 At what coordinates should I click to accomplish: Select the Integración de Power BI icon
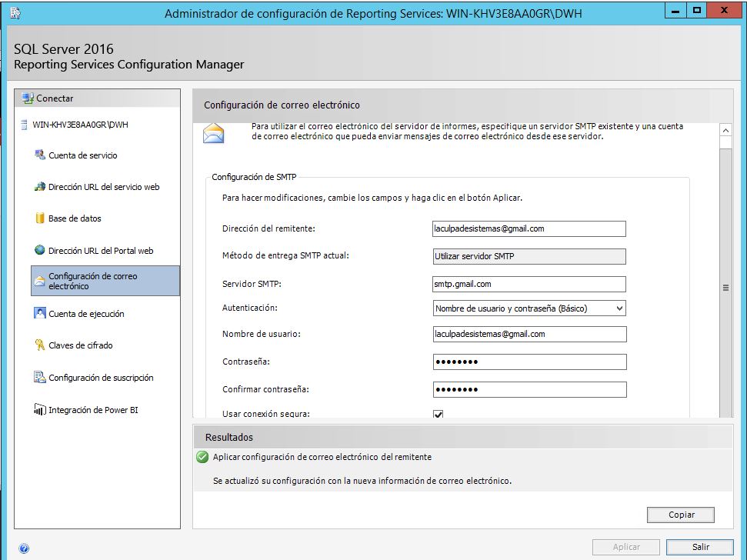pos(40,410)
